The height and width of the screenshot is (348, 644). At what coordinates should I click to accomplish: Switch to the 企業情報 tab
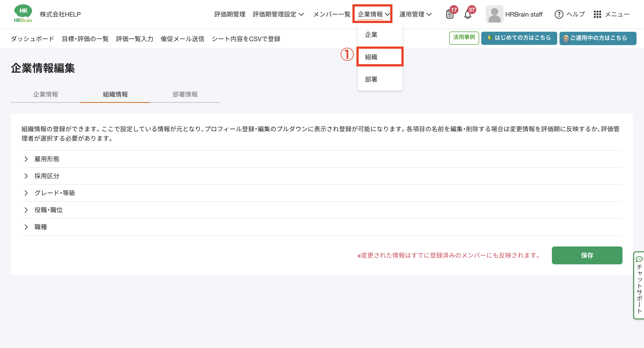pyautogui.click(x=45, y=95)
